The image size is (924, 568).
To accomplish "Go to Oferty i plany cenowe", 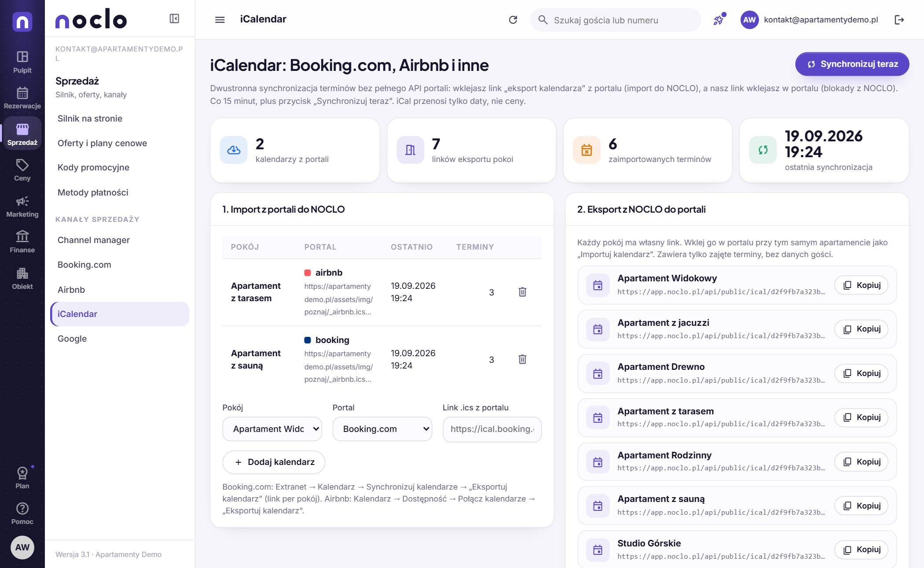I will click(x=102, y=143).
